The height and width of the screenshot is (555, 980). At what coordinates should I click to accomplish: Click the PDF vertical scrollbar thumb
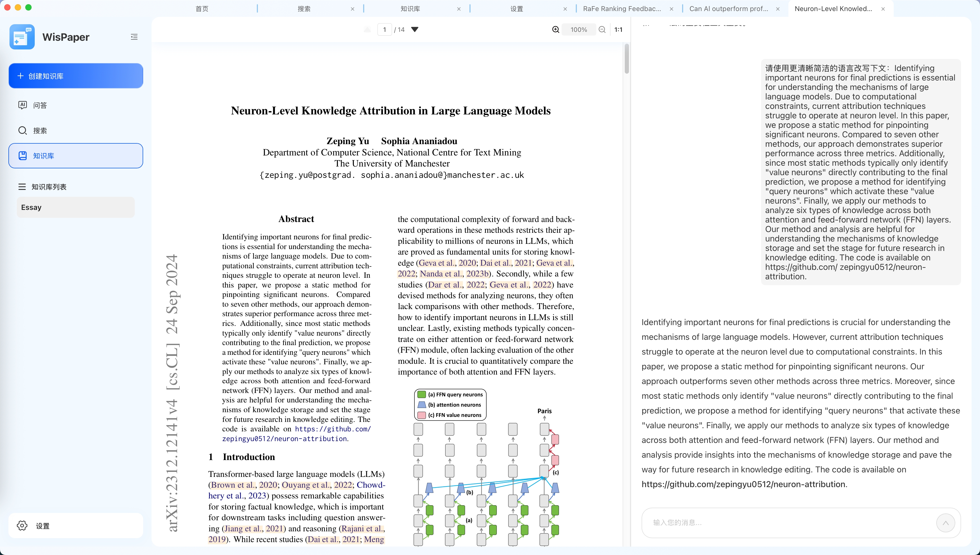pos(627,59)
